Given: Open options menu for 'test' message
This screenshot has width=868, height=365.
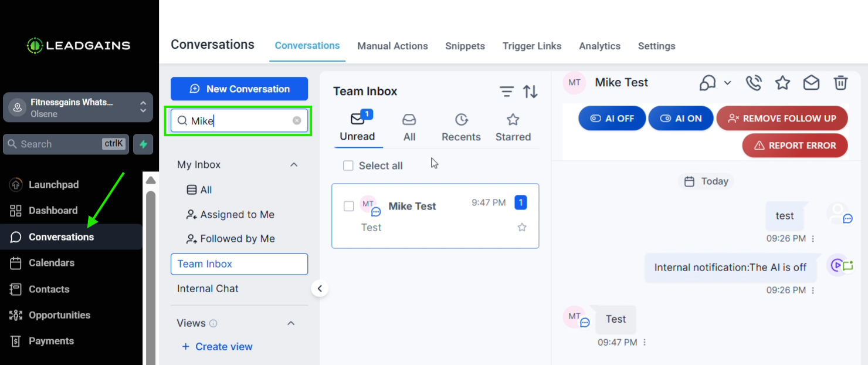Looking at the screenshot, I should (x=813, y=239).
